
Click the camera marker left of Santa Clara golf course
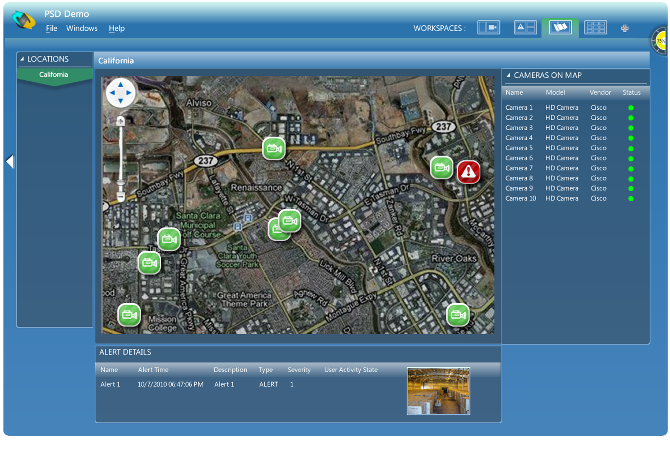[169, 239]
